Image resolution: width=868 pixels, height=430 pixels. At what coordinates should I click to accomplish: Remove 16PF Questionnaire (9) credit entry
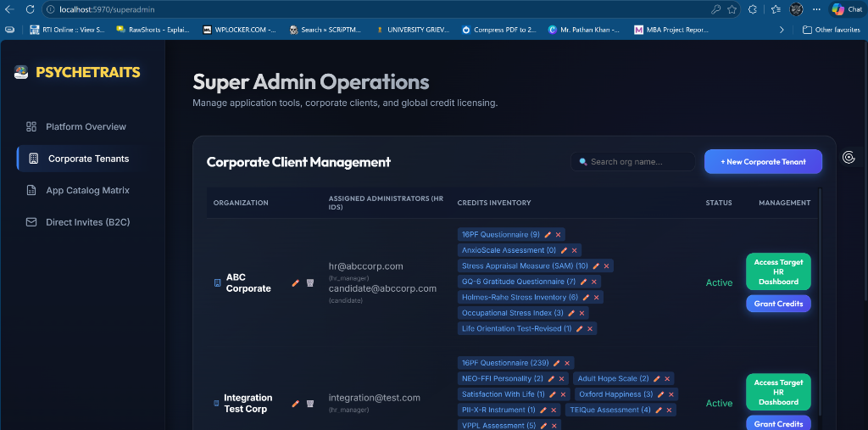558,235
